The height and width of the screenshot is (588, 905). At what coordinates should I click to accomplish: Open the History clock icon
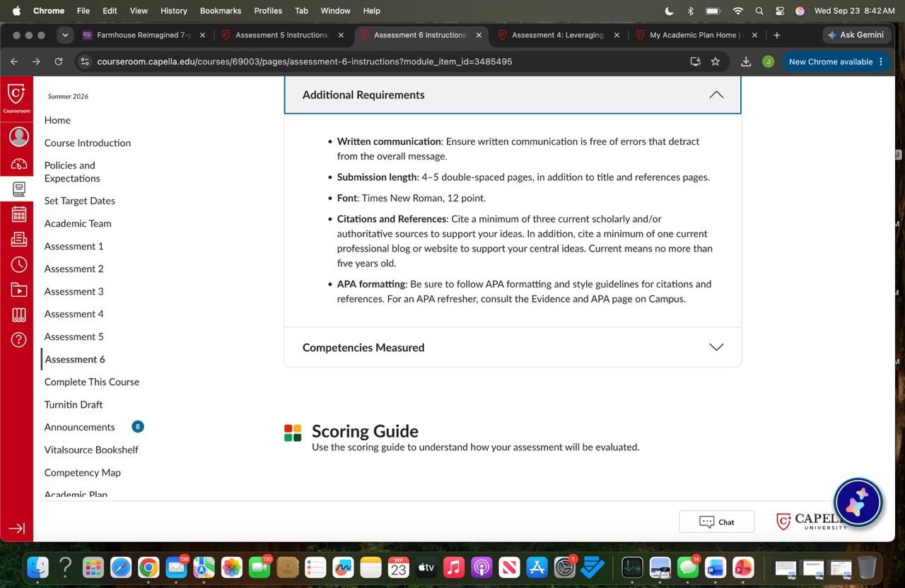(19, 264)
